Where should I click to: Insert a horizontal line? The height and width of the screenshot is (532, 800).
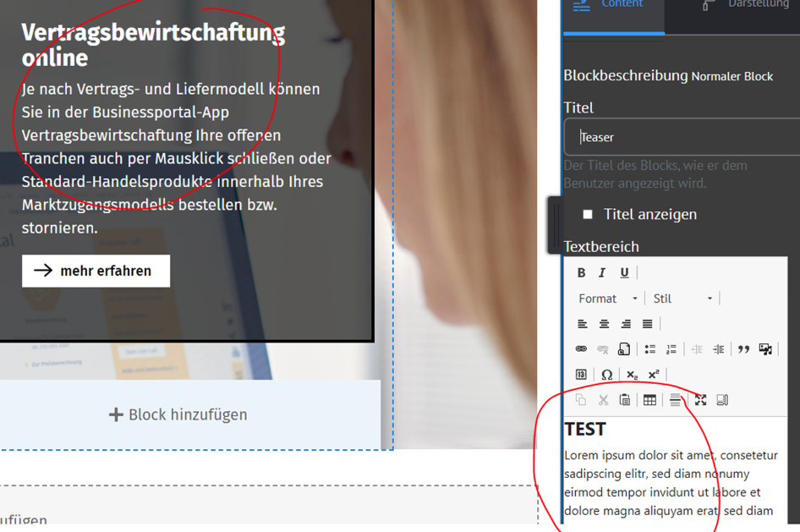675,400
